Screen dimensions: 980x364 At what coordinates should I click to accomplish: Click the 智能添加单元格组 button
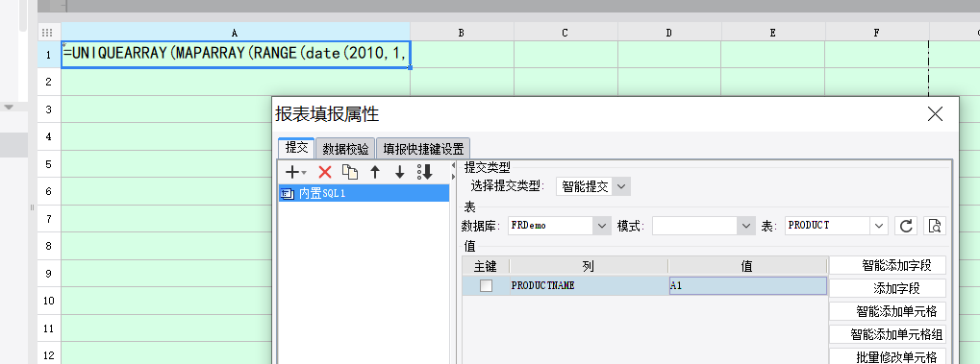(x=888, y=334)
